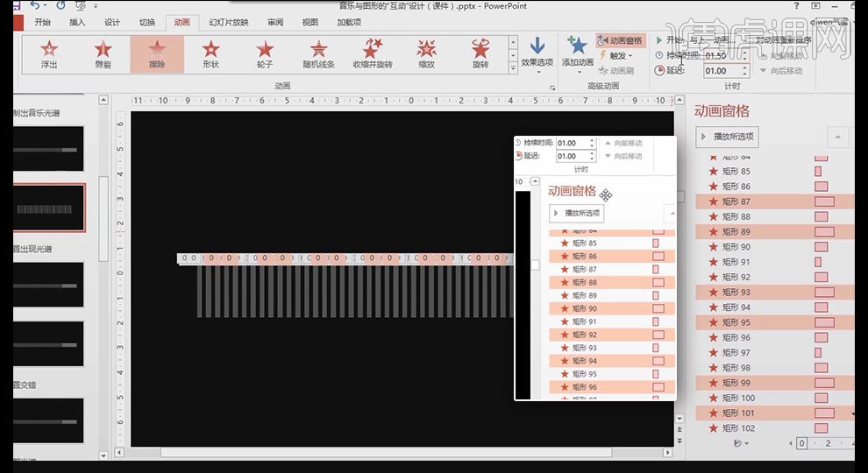Viewport: 868px width, 473px height.
Task: Select the 轮子 (Wheel) animation effect
Action: pyautogui.click(x=265, y=54)
